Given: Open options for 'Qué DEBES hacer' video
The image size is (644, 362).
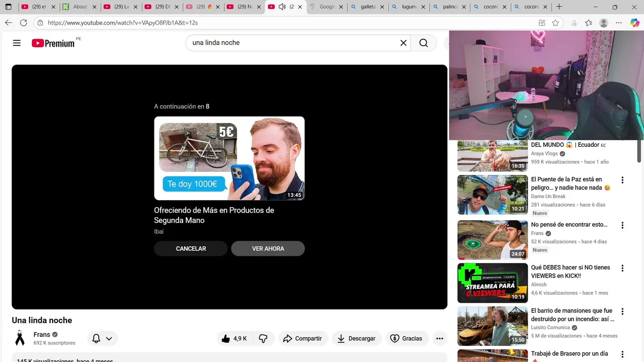Looking at the screenshot, I should coord(622,268).
